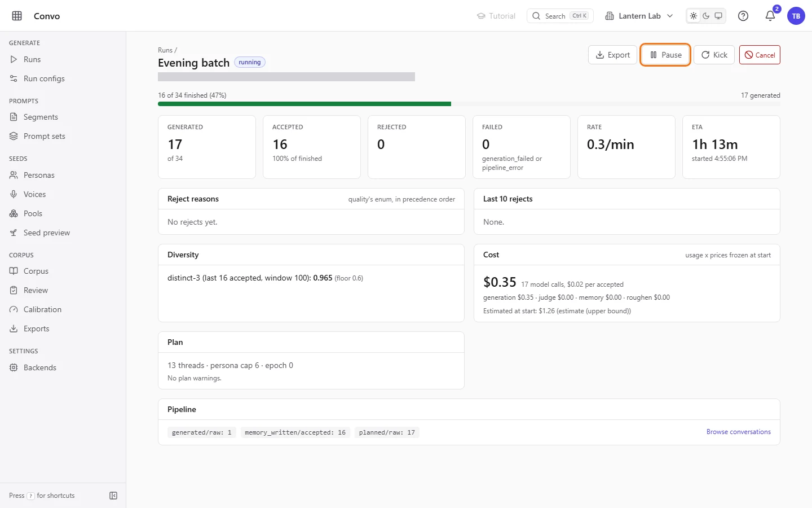Open Pools page
The height and width of the screenshot is (508, 812).
[x=63, y=213]
